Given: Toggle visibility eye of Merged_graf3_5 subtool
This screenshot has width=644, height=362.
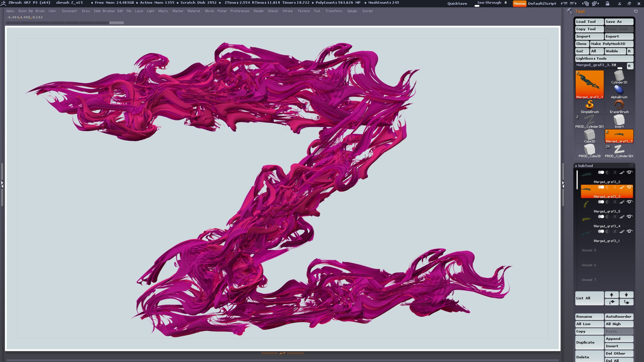Looking at the screenshot, I should click(630, 202).
